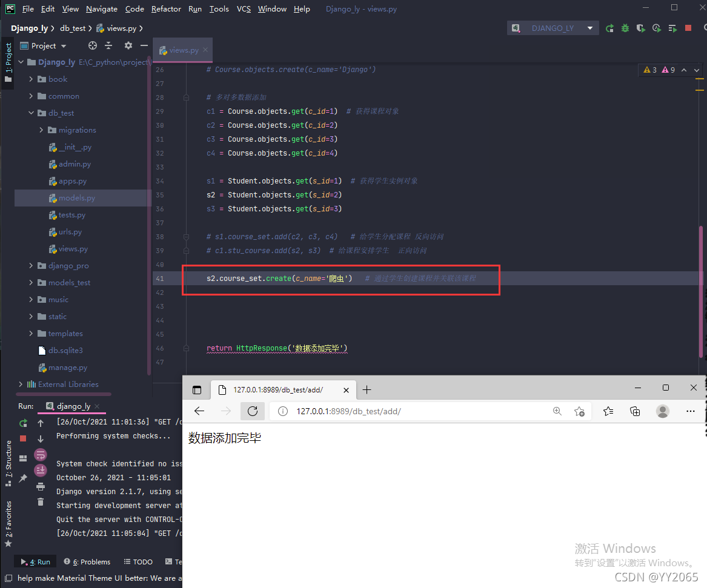Run with coverage shield icon
Viewport: 707px width, 588px height.
[x=641, y=28]
